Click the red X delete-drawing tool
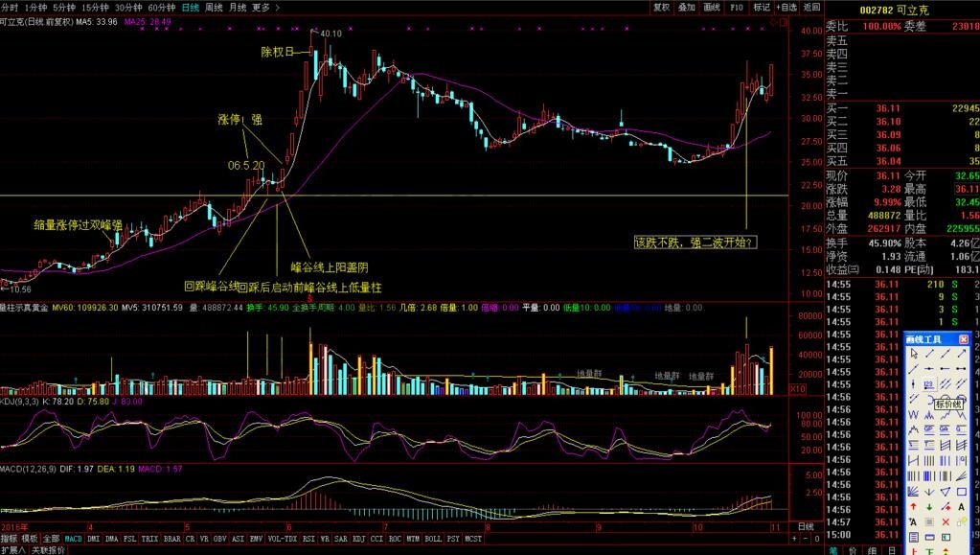The image size is (980, 555). coord(946,521)
